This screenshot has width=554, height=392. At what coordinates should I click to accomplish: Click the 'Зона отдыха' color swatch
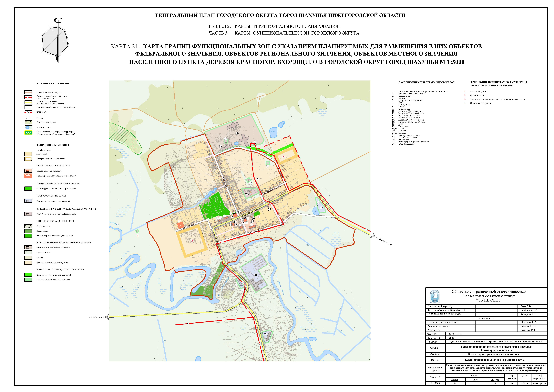tap(28, 231)
